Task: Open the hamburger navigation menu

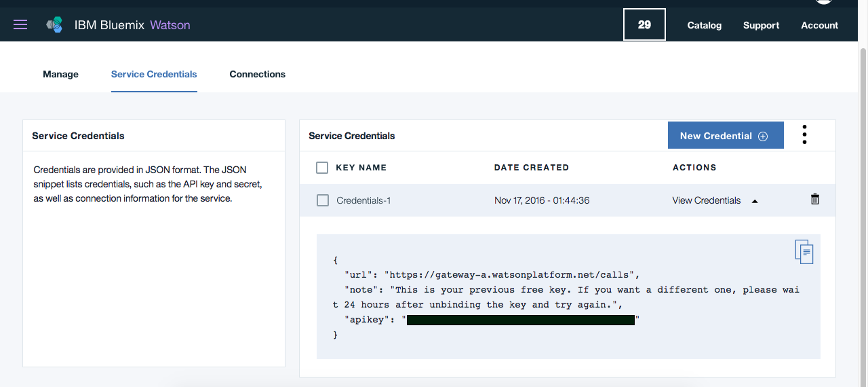Action: coord(20,25)
